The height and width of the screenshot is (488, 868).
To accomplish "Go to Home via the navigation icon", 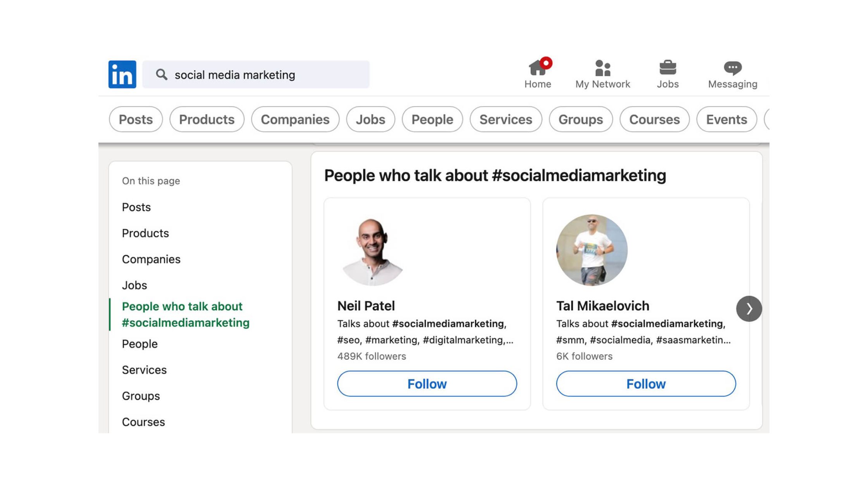I will pyautogui.click(x=538, y=72).
